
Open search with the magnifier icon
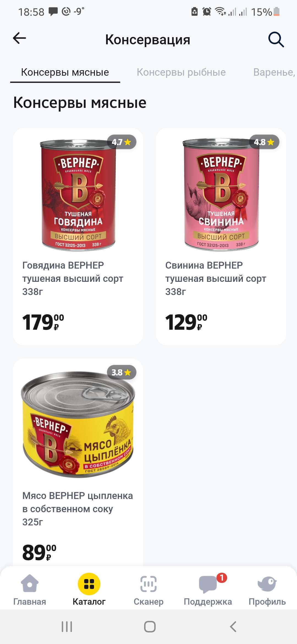click(x=276, y=39)
